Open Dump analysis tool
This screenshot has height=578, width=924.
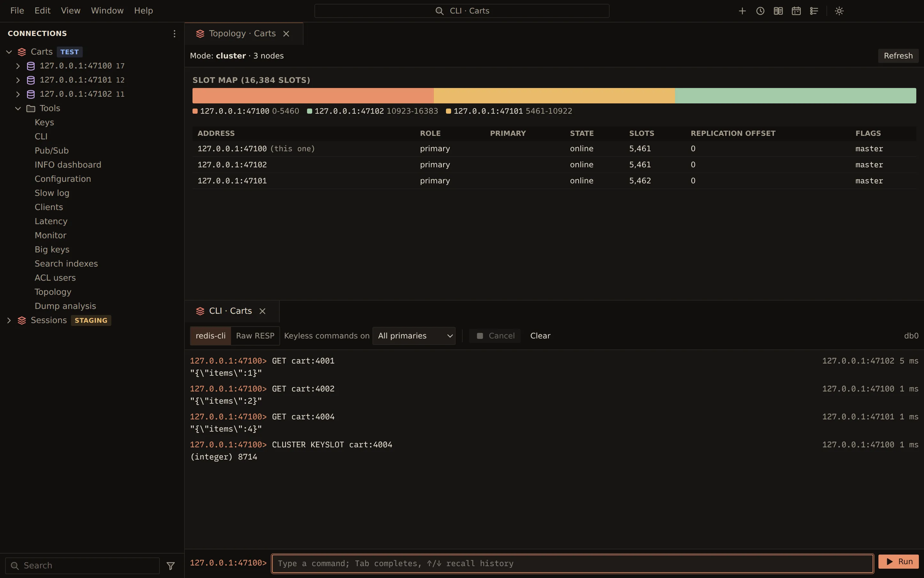(65, 306)
